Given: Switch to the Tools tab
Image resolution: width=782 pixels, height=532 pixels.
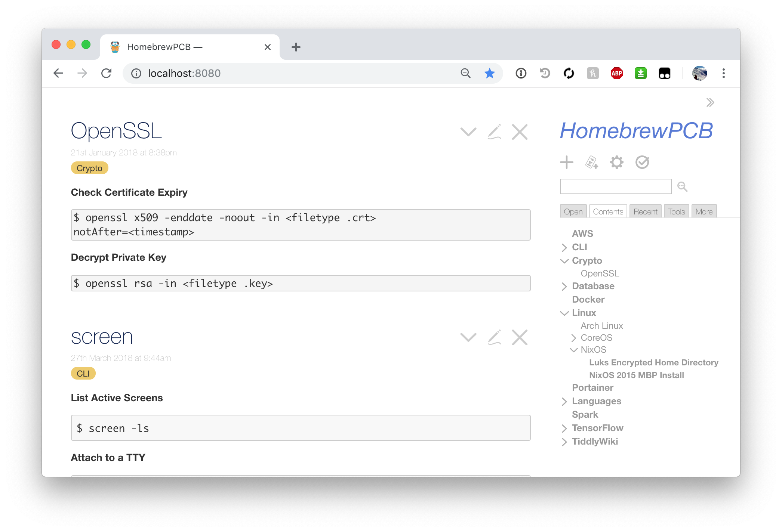Looking at the screenshot, I should point(676,211).
